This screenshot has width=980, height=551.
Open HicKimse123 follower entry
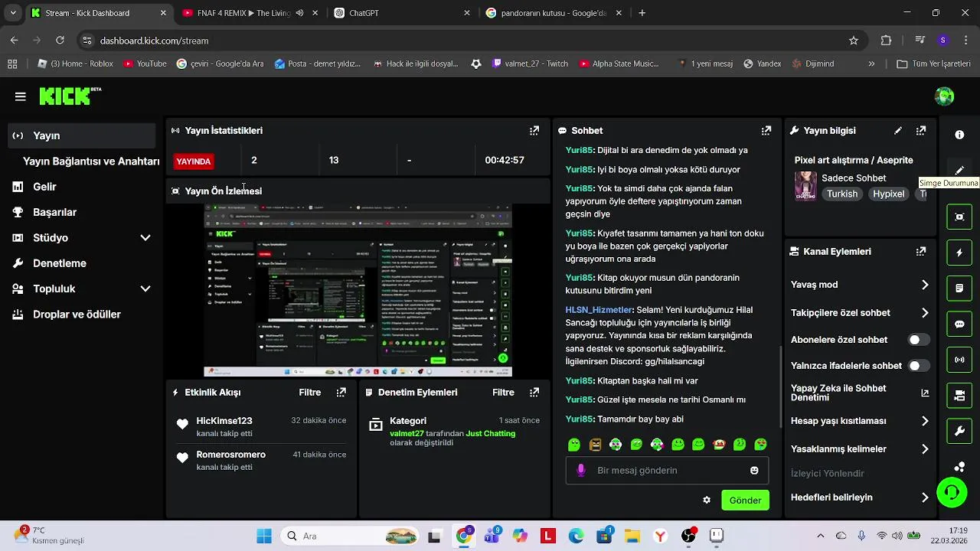(x=261, y=427)
